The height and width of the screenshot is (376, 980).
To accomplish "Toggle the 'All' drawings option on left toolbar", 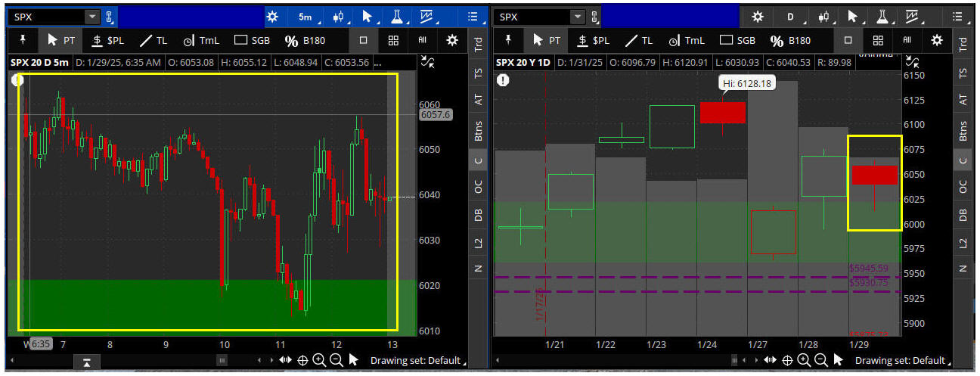I will point(421,40).
